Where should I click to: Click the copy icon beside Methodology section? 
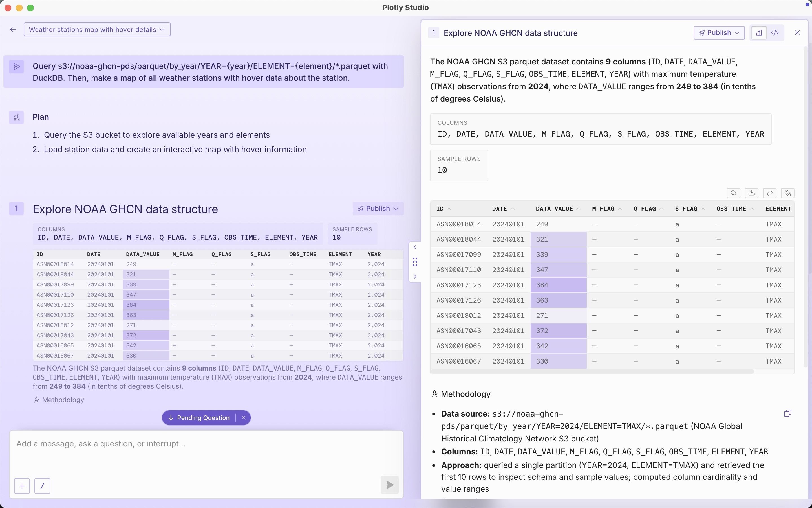point(787,413)
